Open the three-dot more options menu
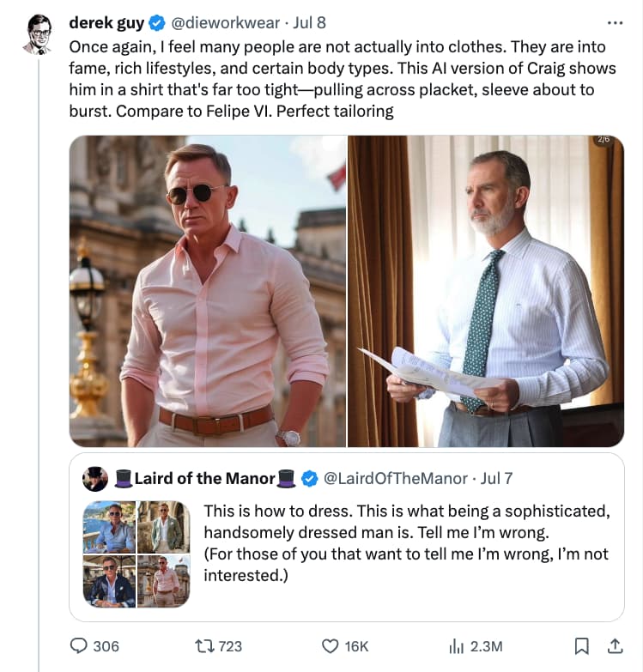The width and height of the screenshot is (643, 672). (616, 22)
